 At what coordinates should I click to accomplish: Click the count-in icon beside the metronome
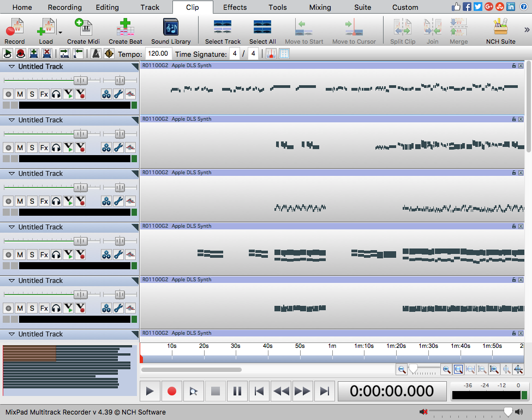coord(109,54)
